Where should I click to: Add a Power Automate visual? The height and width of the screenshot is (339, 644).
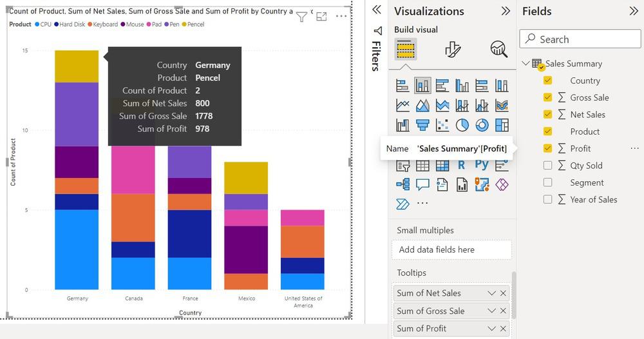click(402, 204)
